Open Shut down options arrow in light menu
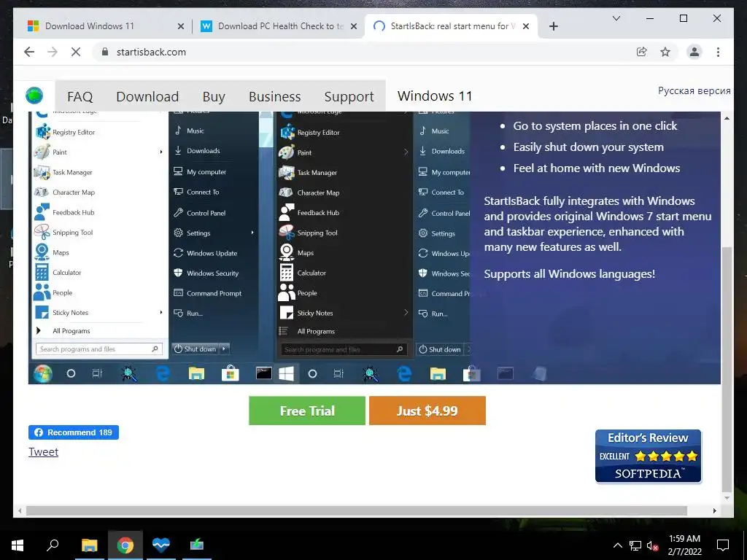This screenshot has height=560, width=747. 224,349
